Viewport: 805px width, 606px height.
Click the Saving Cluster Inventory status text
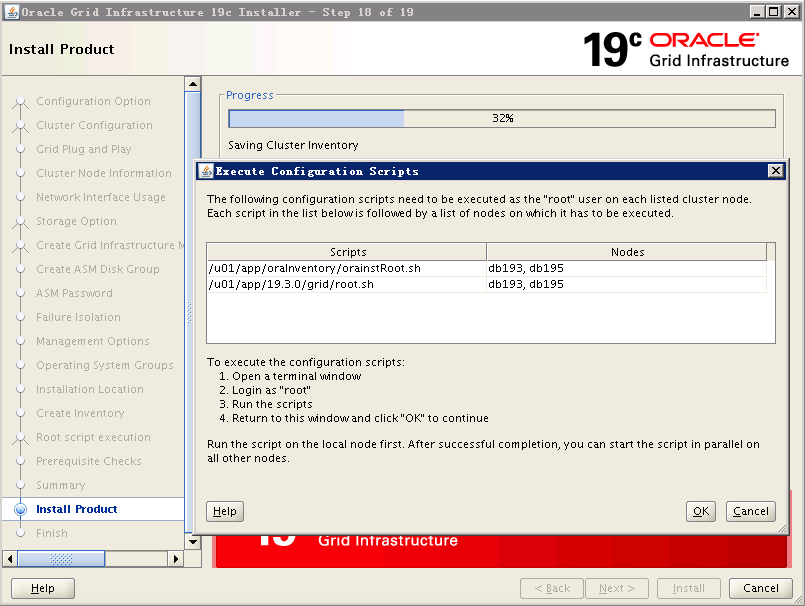click(293, 145)
